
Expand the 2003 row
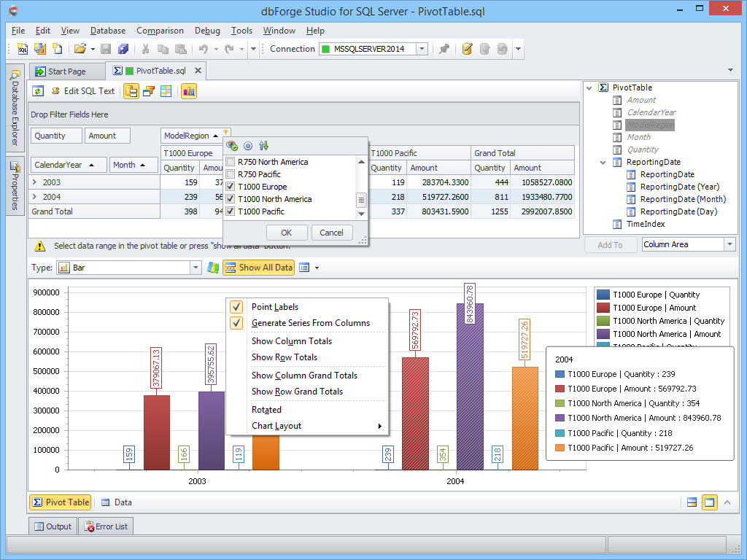34,182
